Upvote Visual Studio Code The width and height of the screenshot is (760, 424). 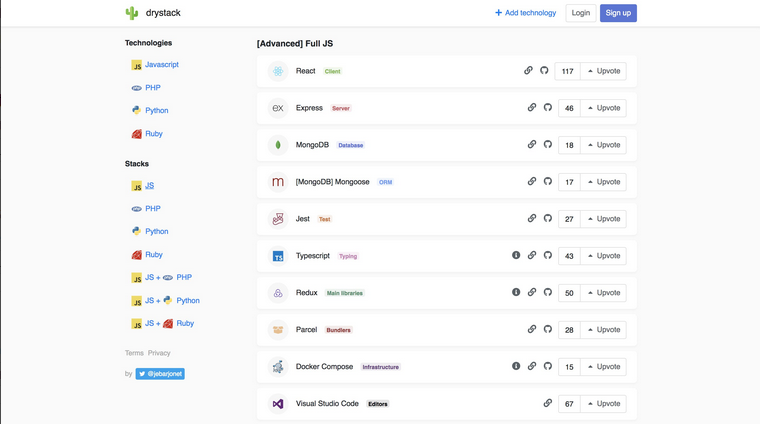(603, 404)
